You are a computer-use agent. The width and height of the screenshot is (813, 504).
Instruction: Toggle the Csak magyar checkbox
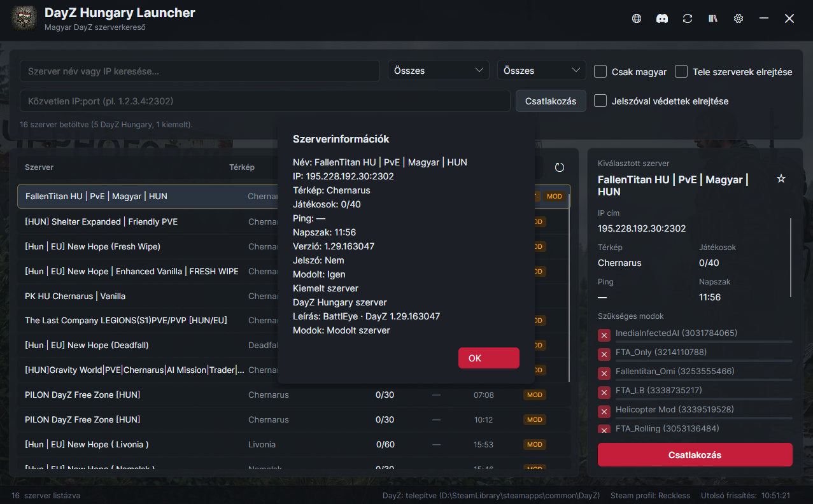click(x=600, y=71)
